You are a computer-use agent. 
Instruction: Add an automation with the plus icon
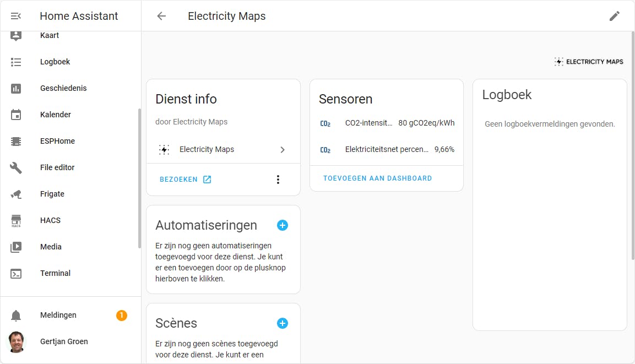(283, 225)
